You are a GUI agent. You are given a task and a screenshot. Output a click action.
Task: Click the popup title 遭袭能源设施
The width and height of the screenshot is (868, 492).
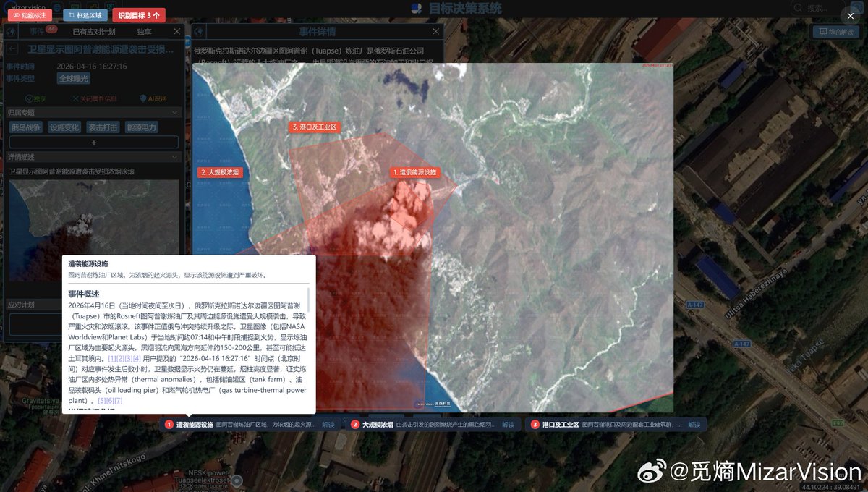pyautogui.click(x=88, y=264)
